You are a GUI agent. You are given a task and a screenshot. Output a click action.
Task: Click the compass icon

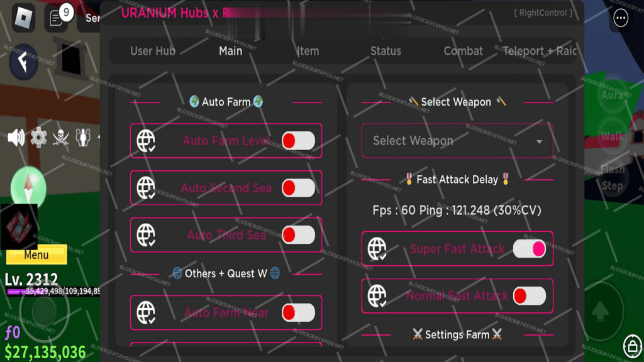(x=29, y=185)
